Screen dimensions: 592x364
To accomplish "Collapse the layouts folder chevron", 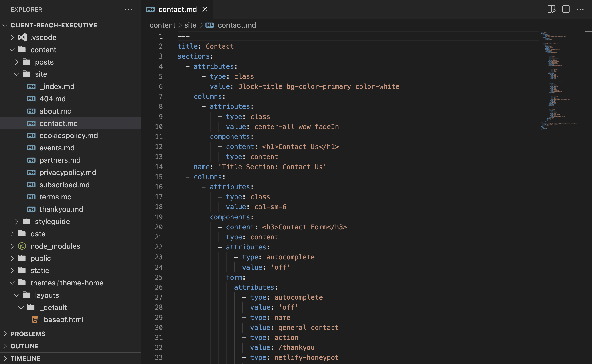I will tap(17, 295).
